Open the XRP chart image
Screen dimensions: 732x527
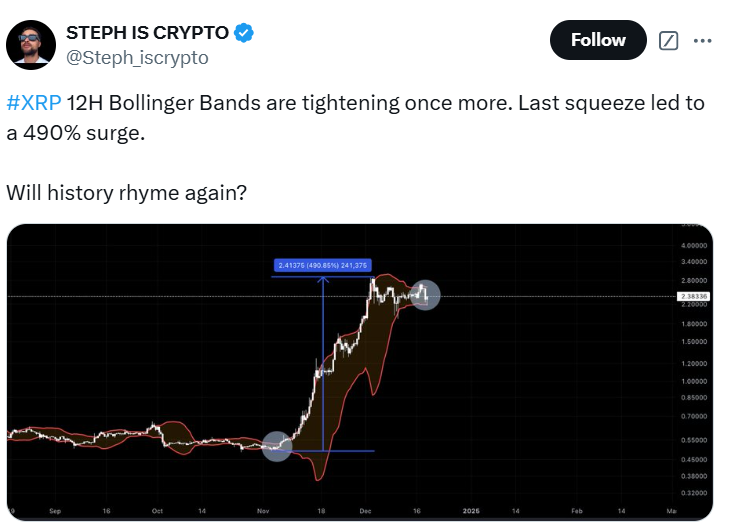[359, 372]
